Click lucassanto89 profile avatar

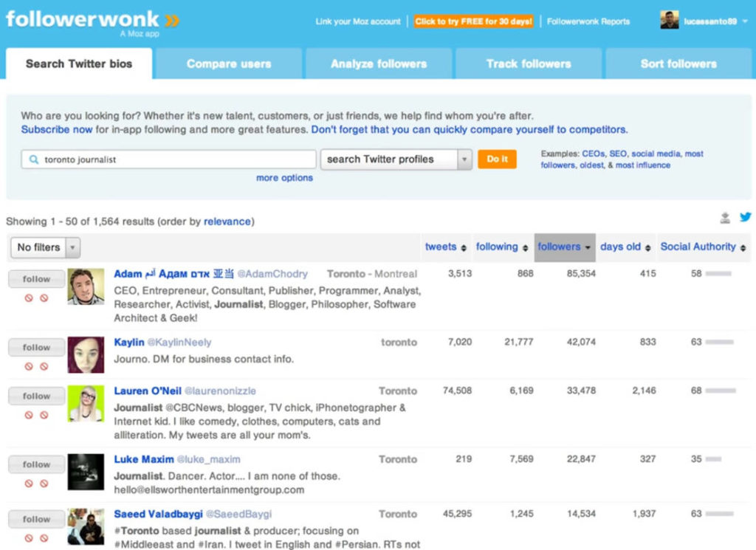tap(669, 20)
